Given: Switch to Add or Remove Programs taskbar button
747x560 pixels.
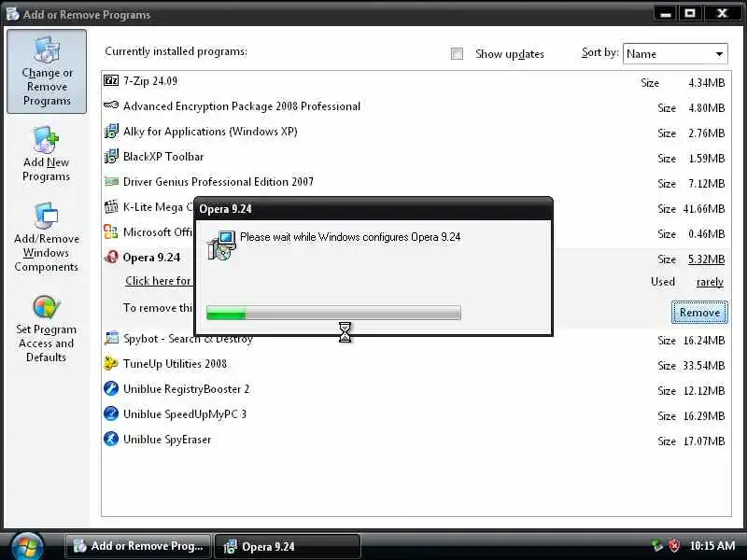Looking at the screenshot, I should pyautogui.click(x=138, y=546).
